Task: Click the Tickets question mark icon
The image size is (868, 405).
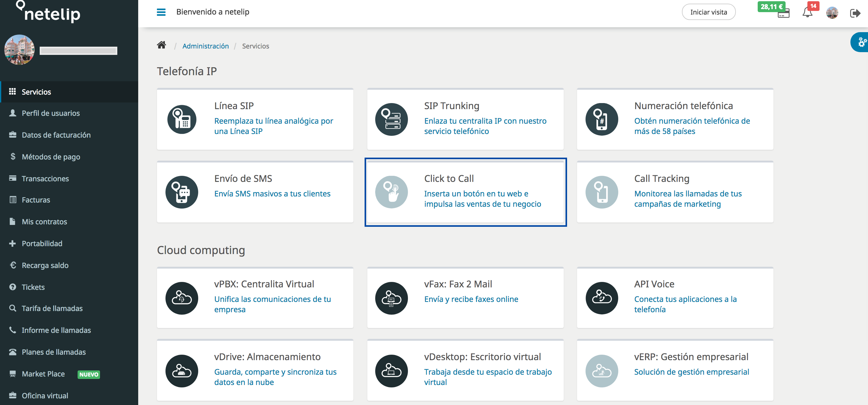Action: tap(12, 287)
